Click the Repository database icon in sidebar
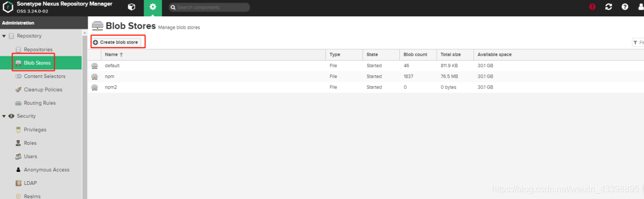Viewport: 644px width, 199px height. click(x=11, y=36)
